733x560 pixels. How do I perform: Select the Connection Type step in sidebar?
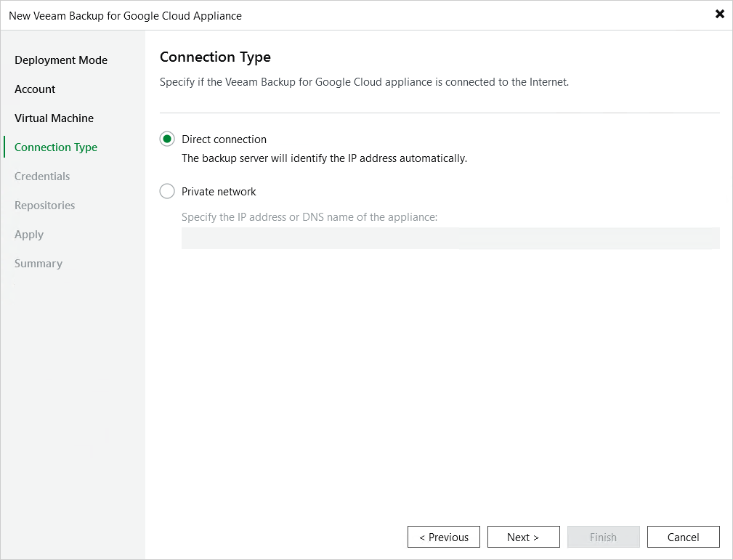56,147
